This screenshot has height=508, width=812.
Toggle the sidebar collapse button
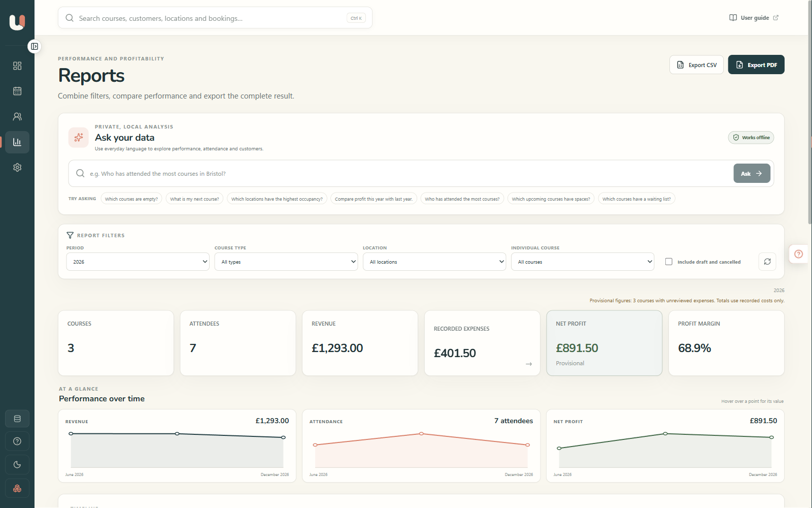[35, 46]
